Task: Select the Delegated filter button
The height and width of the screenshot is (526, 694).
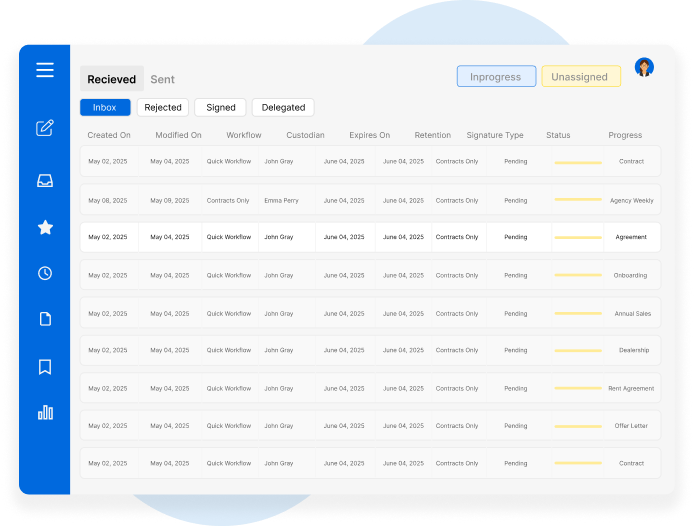Action: click(283, 108)
